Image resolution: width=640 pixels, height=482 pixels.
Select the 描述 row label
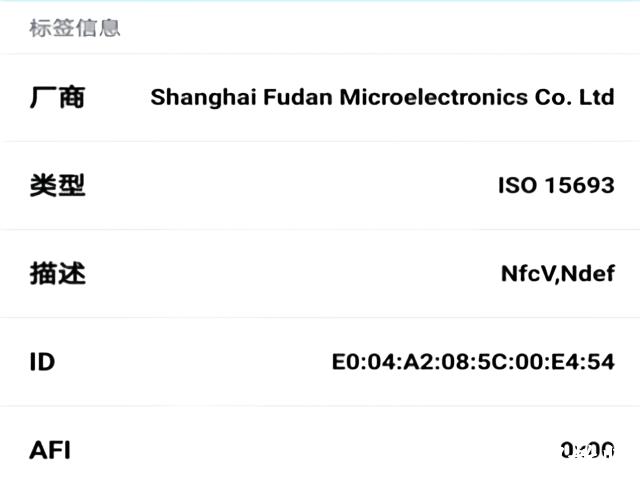(57, 273)
